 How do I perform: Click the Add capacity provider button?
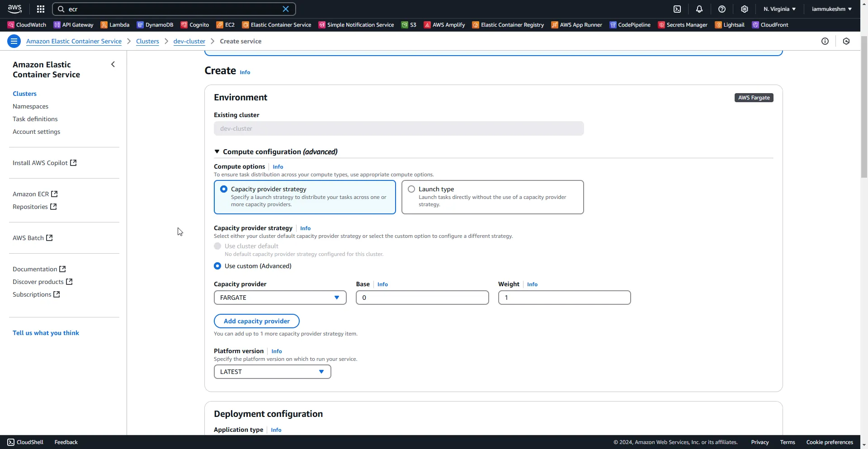(x=256, y=321)
